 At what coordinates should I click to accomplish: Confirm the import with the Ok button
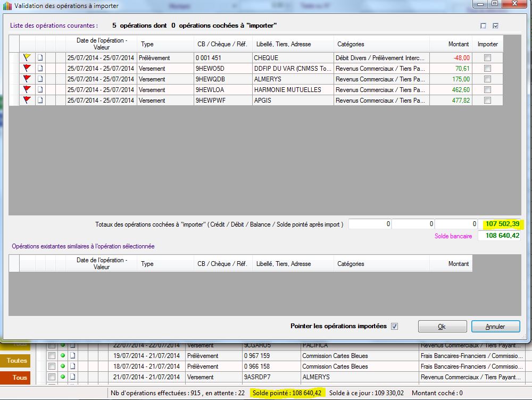(x=442, y=326)
